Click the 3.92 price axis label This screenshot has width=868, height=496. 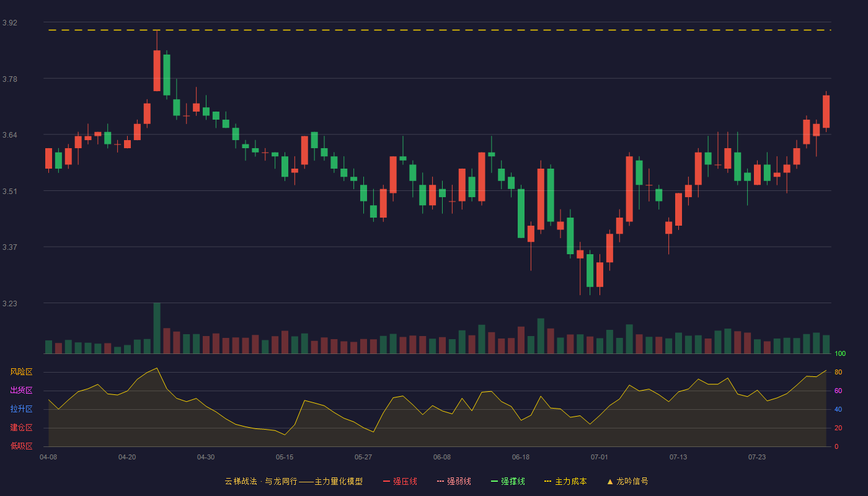tap(10, 23)
